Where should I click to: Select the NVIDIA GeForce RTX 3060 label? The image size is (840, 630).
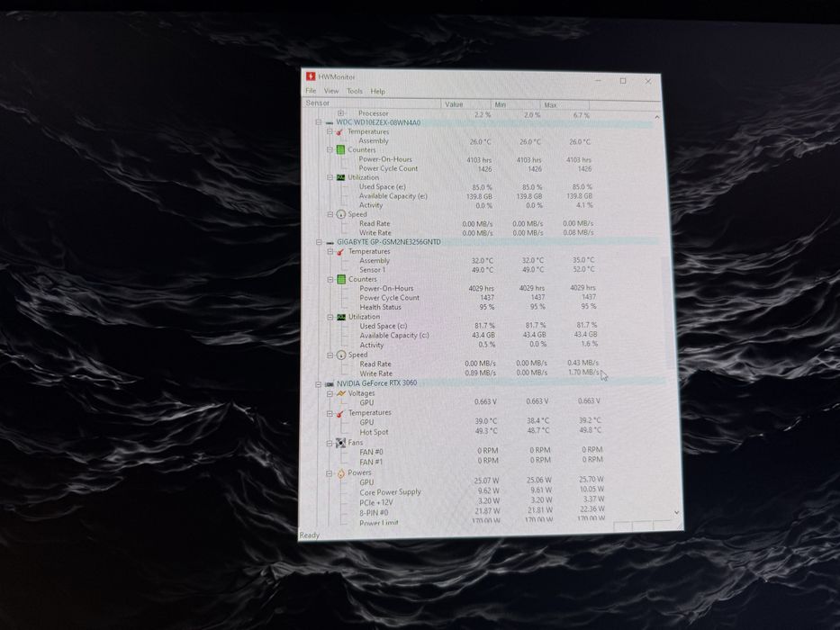pyautogui.click(x=376, y=383)
